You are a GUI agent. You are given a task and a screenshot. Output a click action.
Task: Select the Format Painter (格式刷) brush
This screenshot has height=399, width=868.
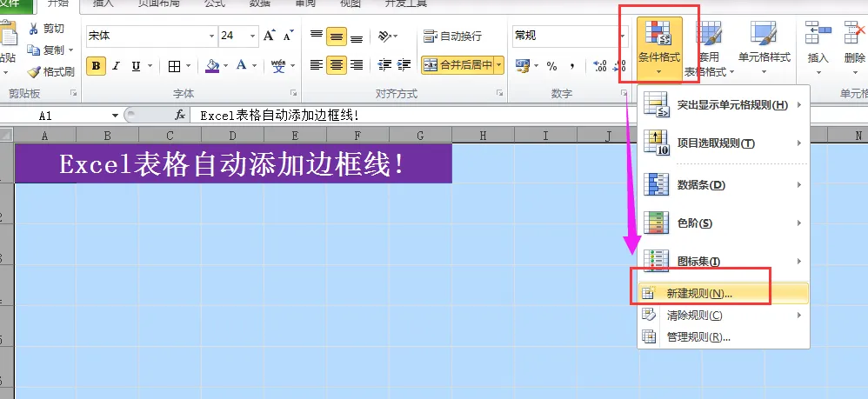(51, 72)
